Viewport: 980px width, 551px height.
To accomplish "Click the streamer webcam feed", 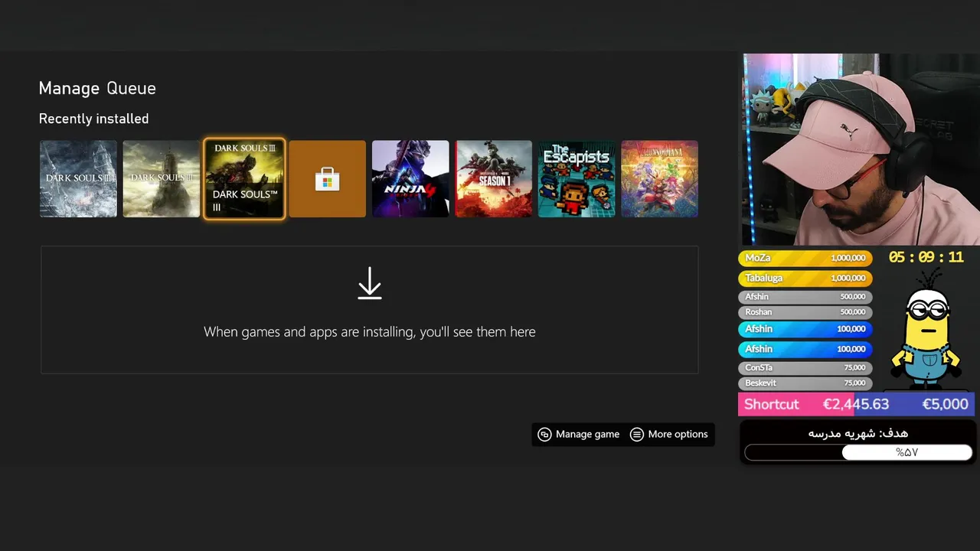I will (861, 149).
